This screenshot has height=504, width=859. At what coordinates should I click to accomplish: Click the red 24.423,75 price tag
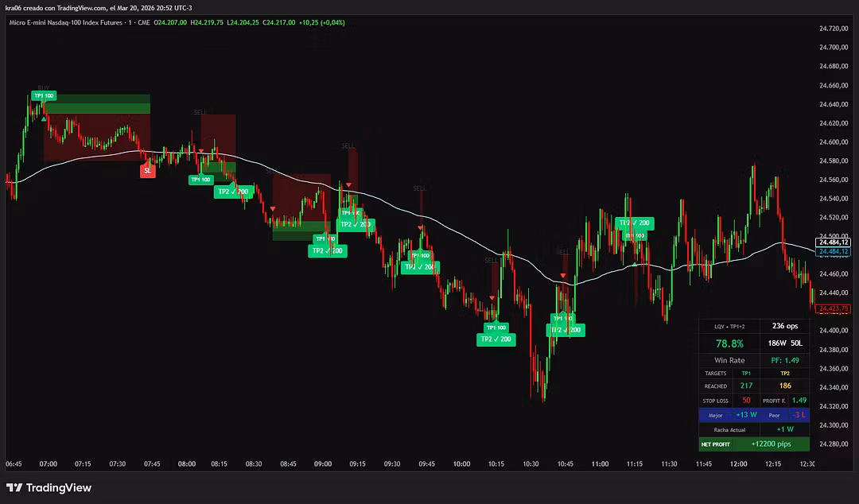pos(833,308)
